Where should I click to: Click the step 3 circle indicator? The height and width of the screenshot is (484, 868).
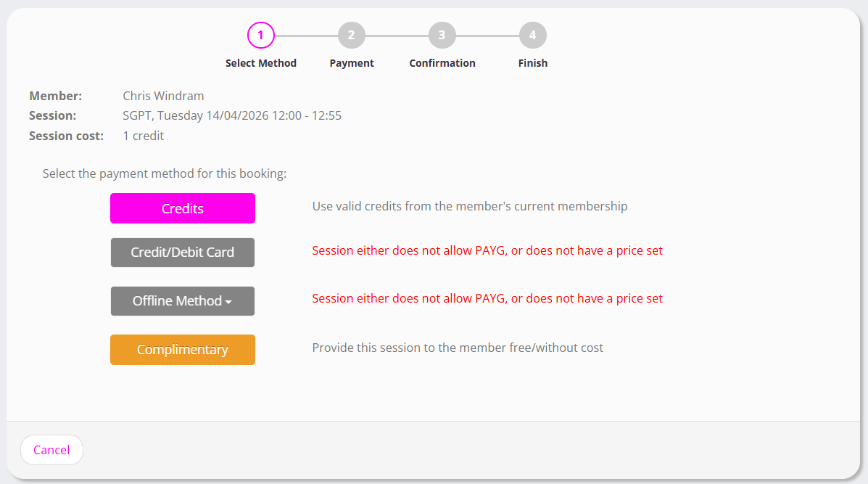[x=442, y=35]
